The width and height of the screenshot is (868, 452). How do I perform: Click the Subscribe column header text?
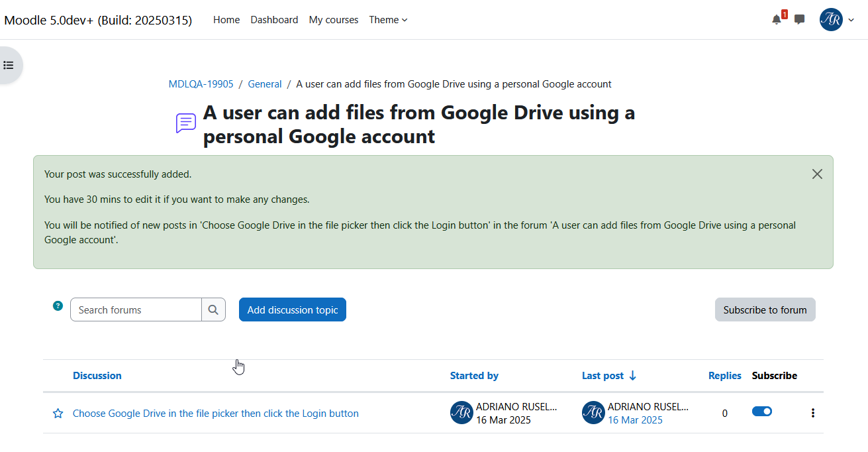pos(775,375)
